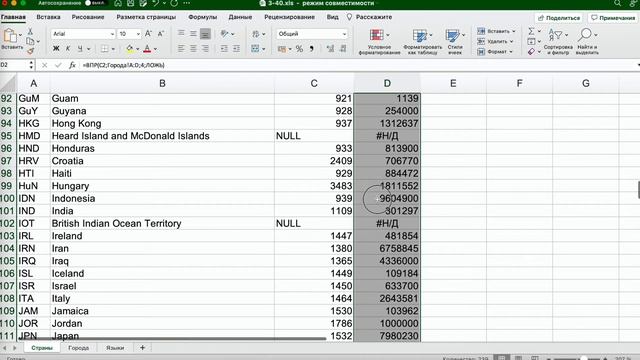
Task: Open the Разметка страницы tab
Action: tap(146, 17)
